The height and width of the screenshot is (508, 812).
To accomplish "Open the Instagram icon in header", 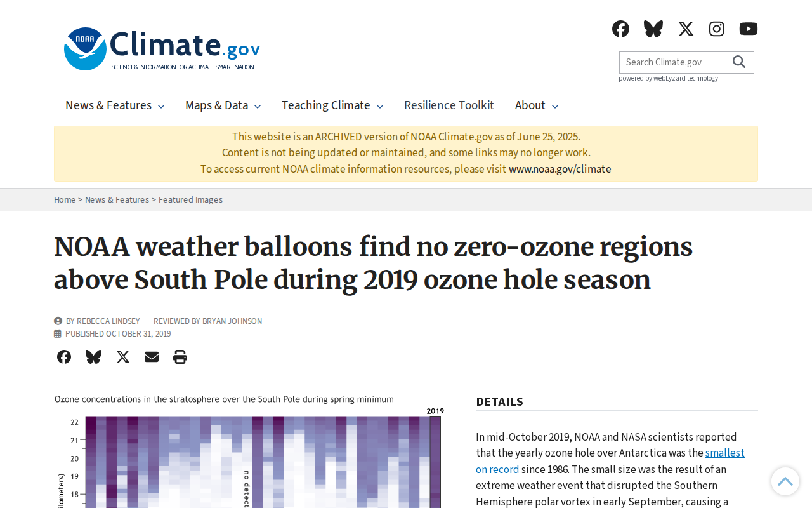I will pos(717,29).
